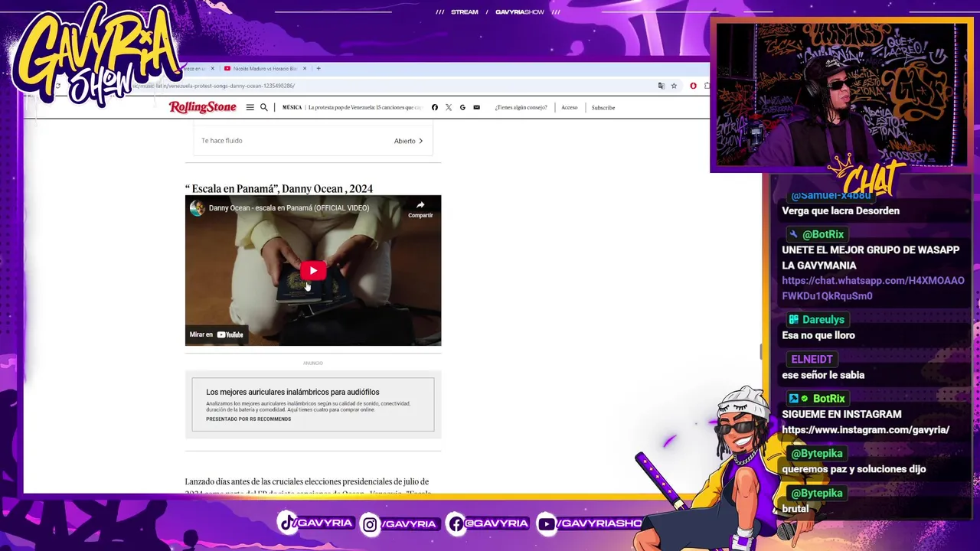
Task: Click the Compartir share arrow on video
Action: coord(420,209)
